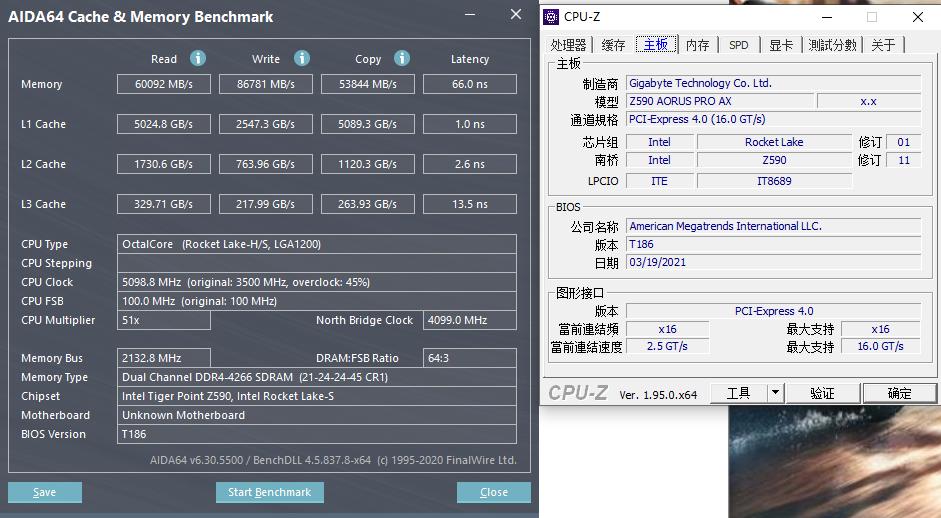Viewport: 941px width, 518px height.
Task: Click the L2 Cache Read value 1730.6 GB/s
Action: click(164, 164)
